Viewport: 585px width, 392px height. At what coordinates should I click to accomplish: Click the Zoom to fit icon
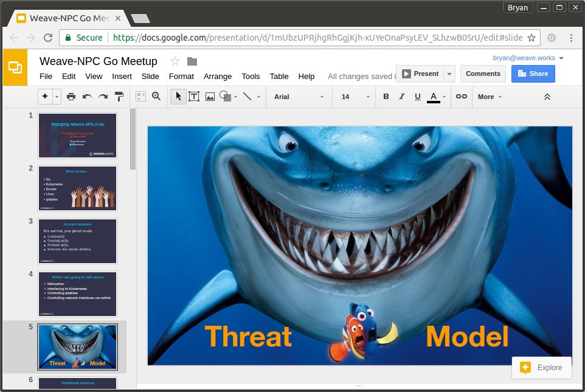pyautogui.click(x=140, y=97)
